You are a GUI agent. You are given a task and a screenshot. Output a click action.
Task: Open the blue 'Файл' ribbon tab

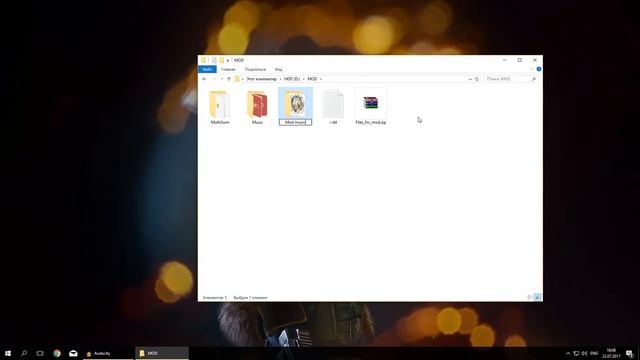(x=207, y=69)
